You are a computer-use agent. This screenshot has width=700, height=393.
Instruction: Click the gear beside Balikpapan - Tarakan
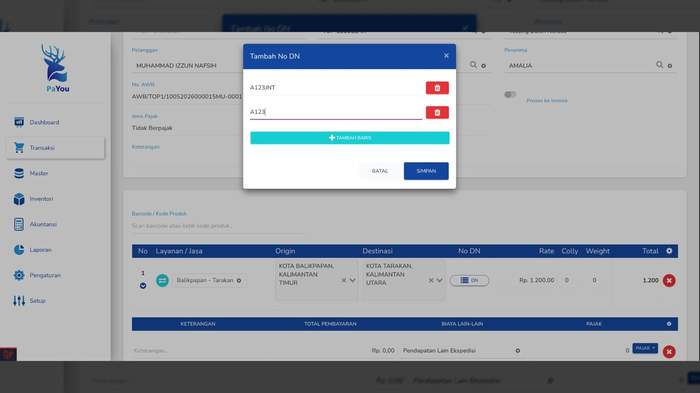(239, 280)
